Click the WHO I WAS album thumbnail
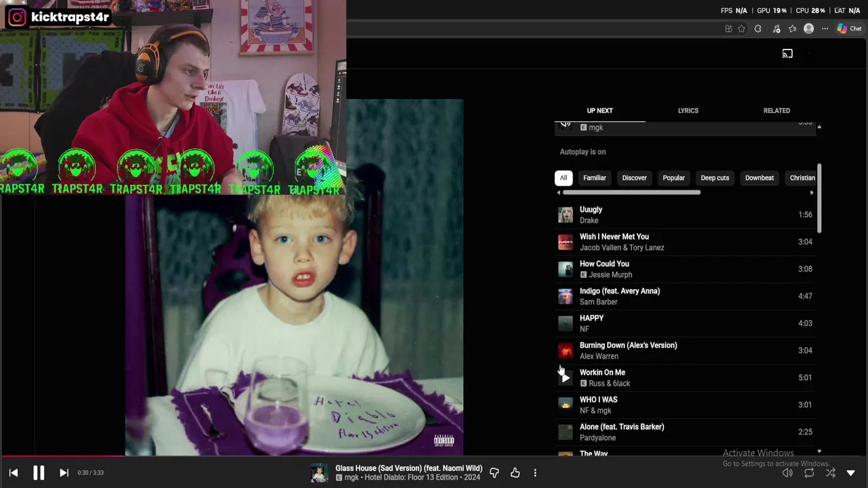 tap(566, 405)
